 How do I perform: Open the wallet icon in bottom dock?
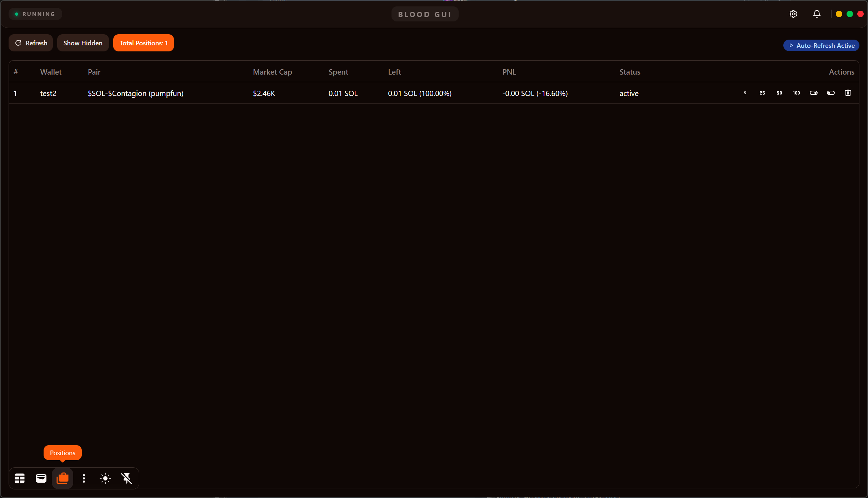click(41, 478)
